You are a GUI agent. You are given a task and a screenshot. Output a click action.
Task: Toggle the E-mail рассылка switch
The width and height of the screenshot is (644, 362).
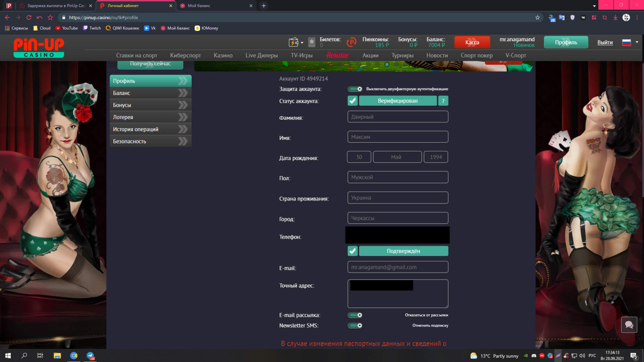355,315
